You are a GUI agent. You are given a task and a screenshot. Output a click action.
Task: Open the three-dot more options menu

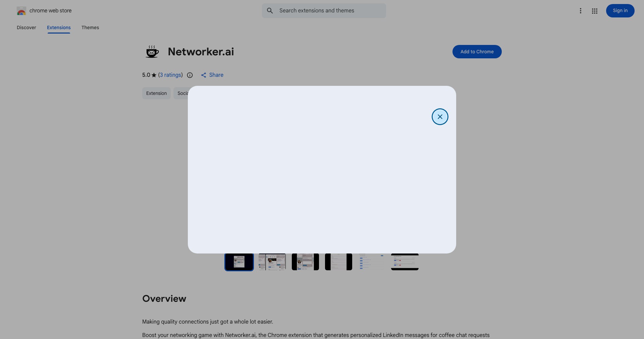pyautogui.click(x=580, y=11)
